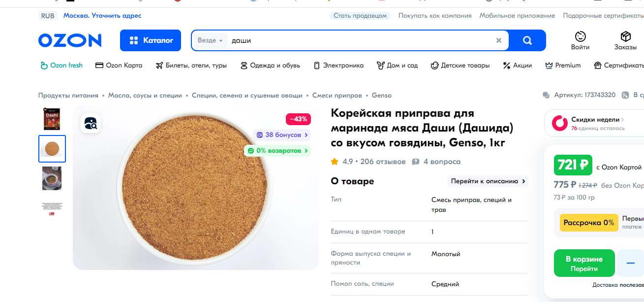This screenshot has height=302, width=644.
Task: Click Смесь приправ, специй и трав value
Action: (472, 204)
